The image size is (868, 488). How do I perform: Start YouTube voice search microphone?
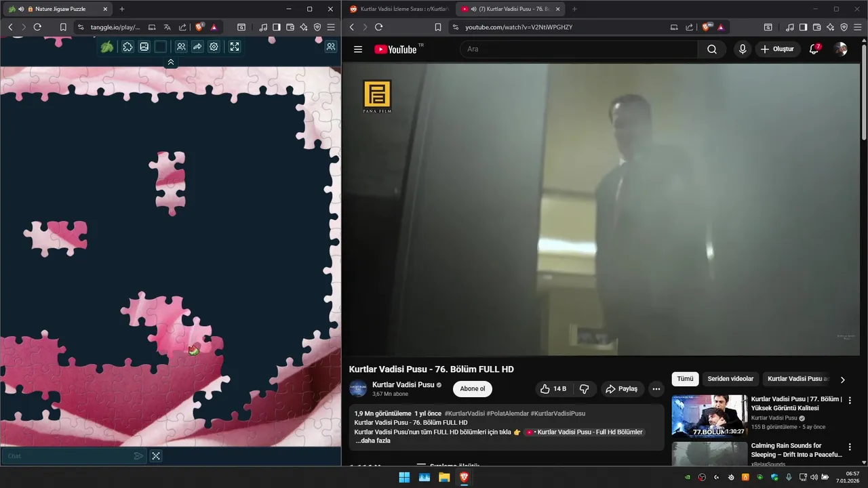click(x=743, y=49)
